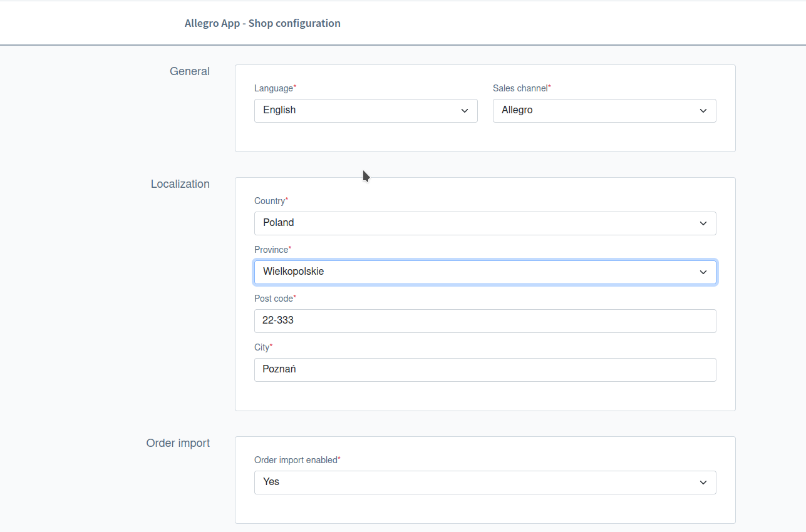Click the Order import enabled label
Viewport: 806px width, 532px height.
[297, 460]
